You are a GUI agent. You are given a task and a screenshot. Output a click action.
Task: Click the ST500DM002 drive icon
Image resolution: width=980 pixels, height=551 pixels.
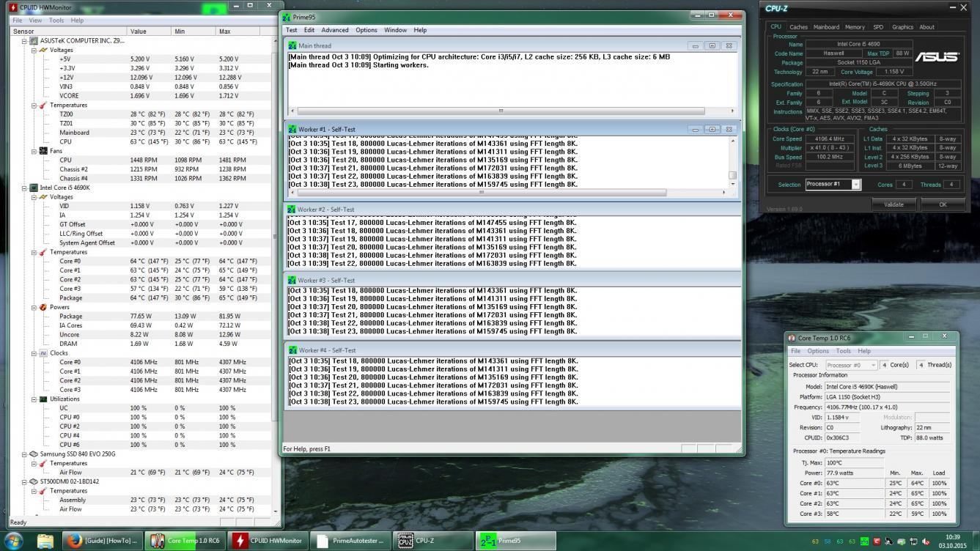point(34,481)
